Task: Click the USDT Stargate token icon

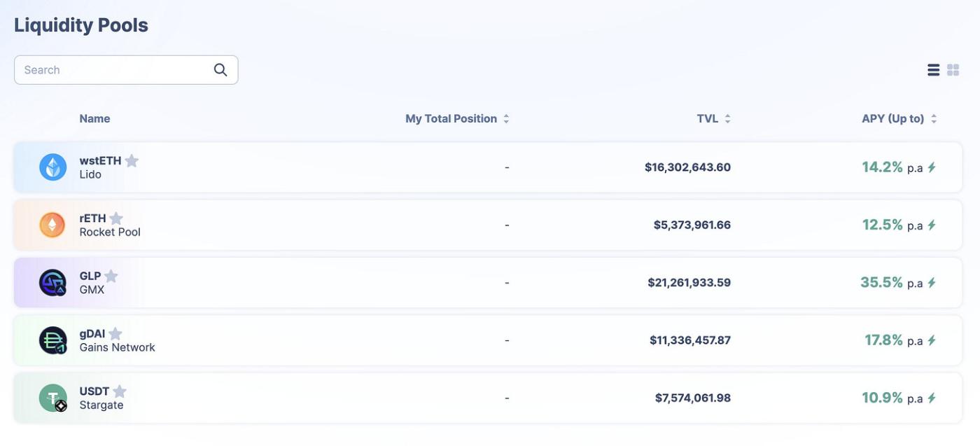Action: (x=52, y=398)
